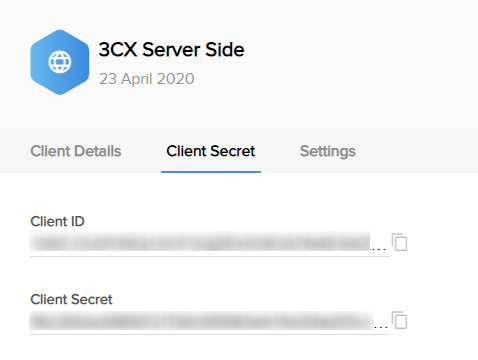Click the ellipsis ending the Client ID value

(379, 249)
